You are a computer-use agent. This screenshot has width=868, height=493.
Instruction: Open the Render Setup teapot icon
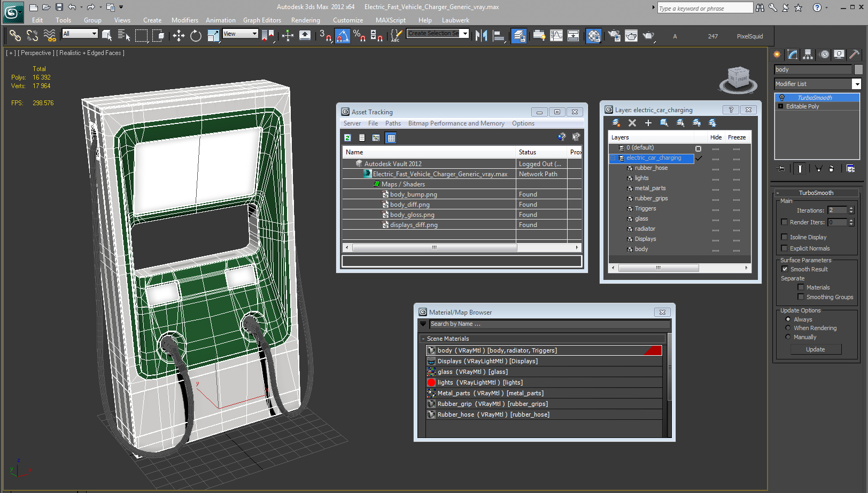click(x=614, y=36)
